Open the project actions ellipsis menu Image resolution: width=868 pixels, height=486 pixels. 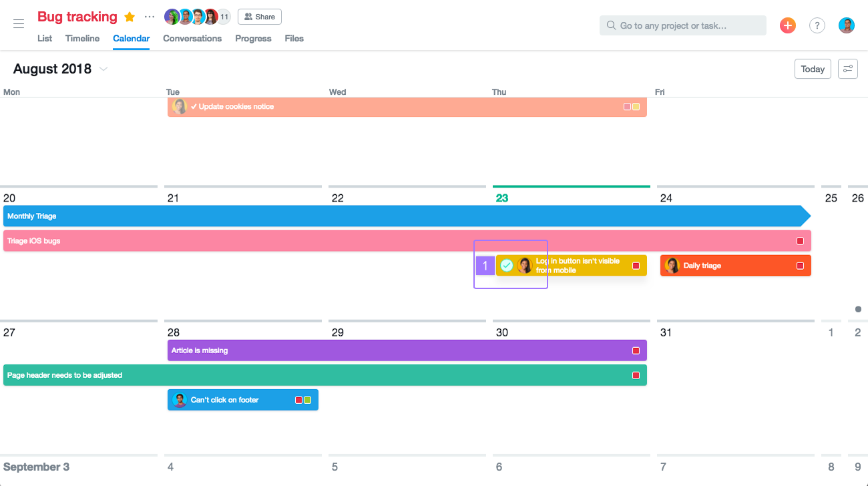150,17
